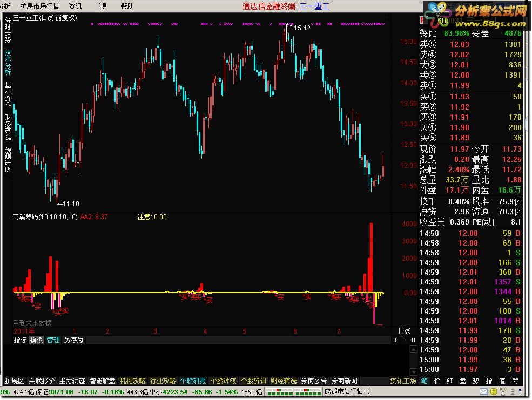Open the 个股评级 bottom tab
Screen dimensions: 532x400
pos(223,381)
